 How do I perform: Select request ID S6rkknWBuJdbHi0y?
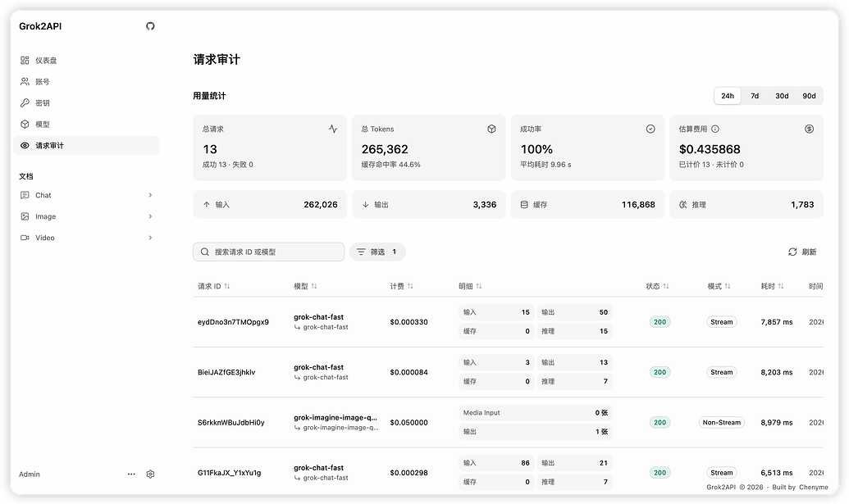[231, 422]
